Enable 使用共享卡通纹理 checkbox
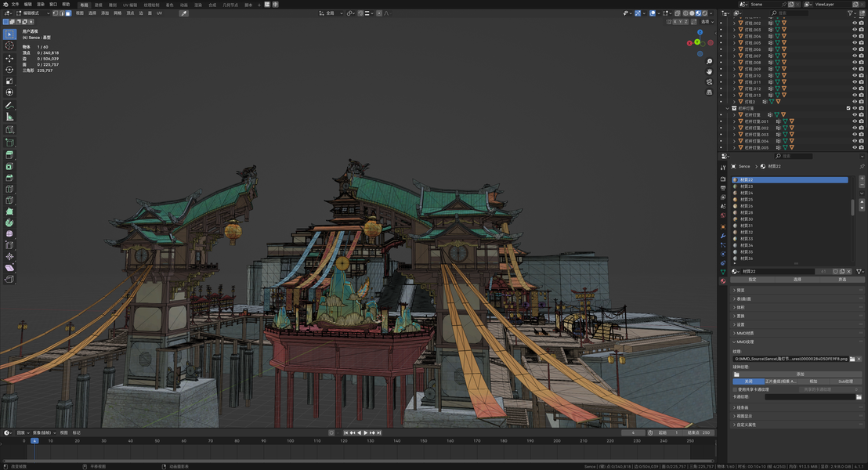 tap(735, 389)
